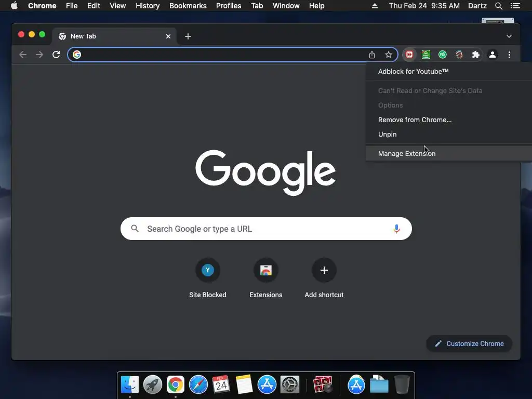Click the green spreadsheet extension icon
Image resolution: width=532 pixels, height=399 pixels.
pos(426,55)
